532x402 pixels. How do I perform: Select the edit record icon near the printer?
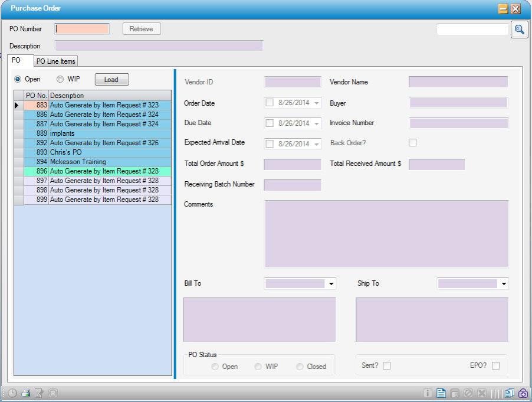(x=38, y=392)
